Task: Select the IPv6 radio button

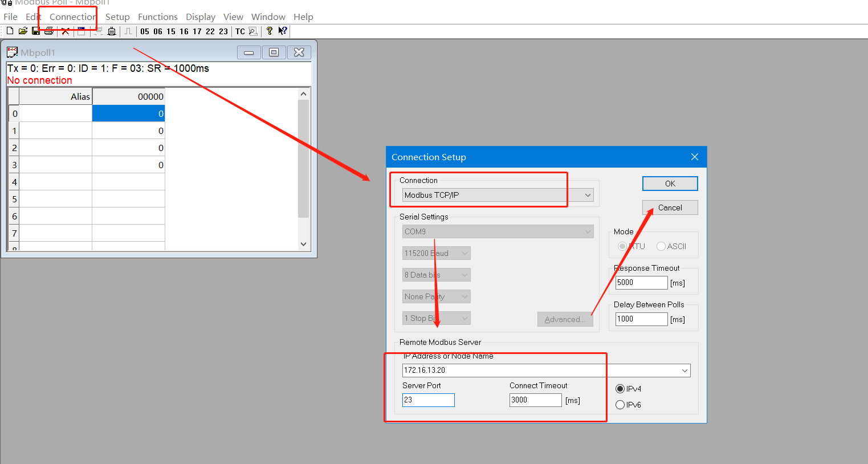Action: coord(620,405)
